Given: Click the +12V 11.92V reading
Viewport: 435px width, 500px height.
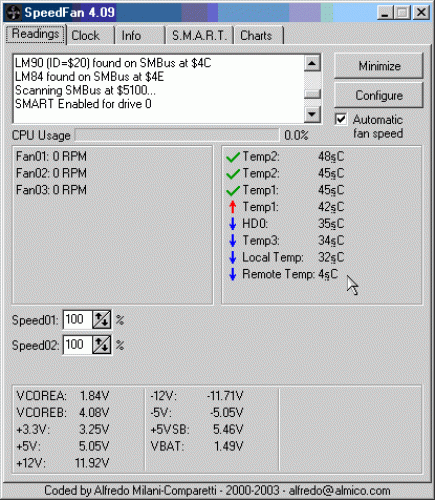Looking at the screenshot, I should point(63,463).
